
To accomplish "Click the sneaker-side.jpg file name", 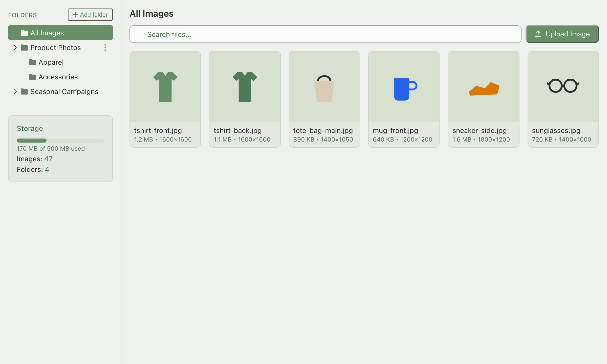I will pos(480,130).
